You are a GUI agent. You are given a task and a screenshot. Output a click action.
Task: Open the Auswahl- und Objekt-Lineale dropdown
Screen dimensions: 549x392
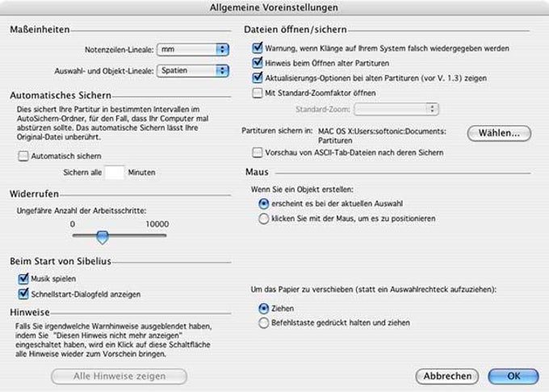(x=193, y=71)
